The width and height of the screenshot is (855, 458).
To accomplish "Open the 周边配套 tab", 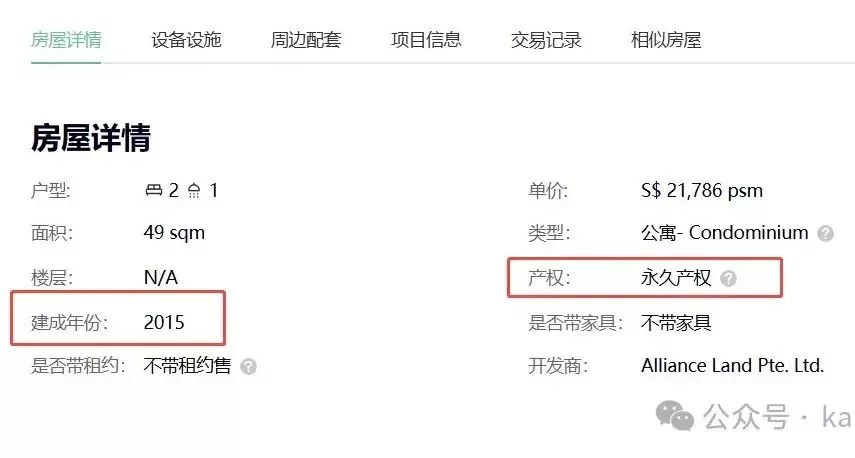I will [306, 40].
